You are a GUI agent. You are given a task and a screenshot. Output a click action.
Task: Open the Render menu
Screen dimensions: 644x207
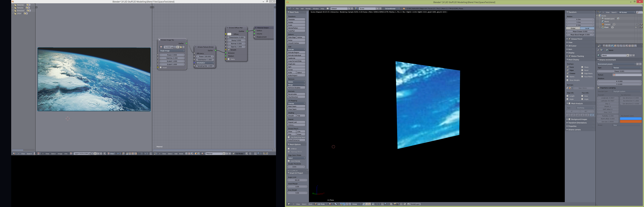[x=308, y=8]
